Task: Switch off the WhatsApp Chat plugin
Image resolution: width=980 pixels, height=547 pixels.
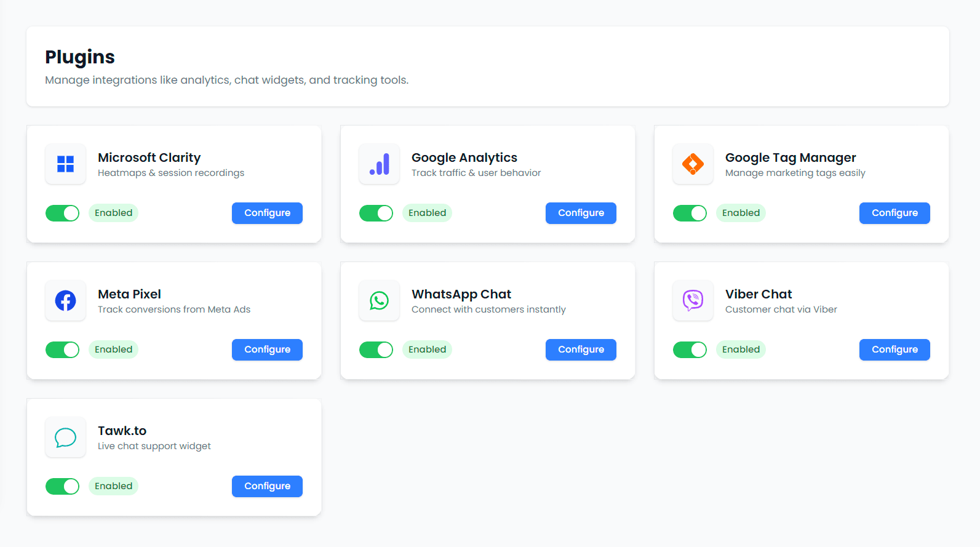Action: (x=376, y=350)
